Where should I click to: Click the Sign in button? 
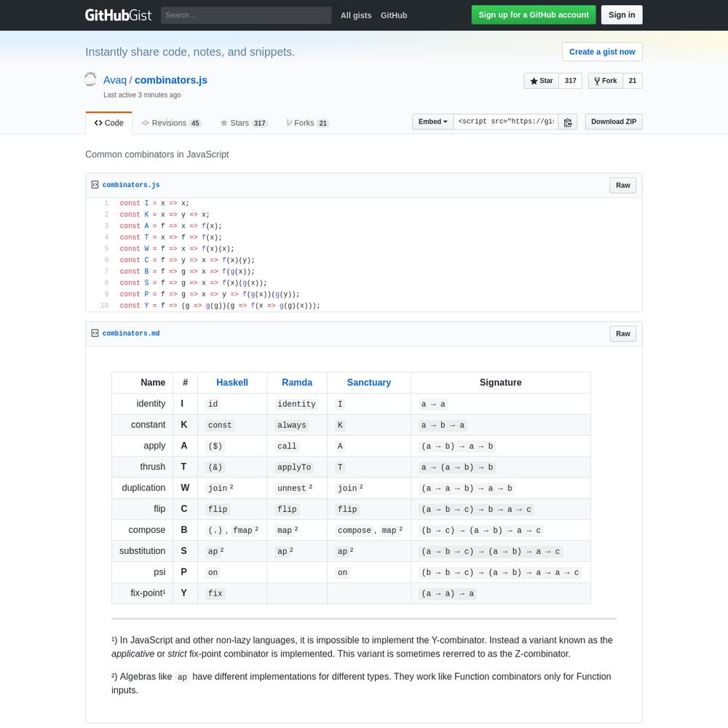point(622,15)
